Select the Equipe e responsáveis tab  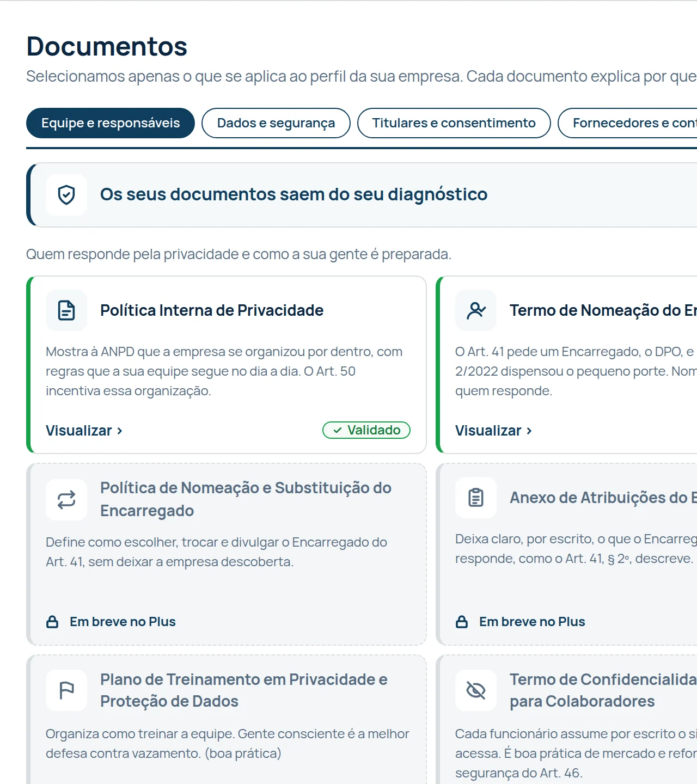[111, 123]
